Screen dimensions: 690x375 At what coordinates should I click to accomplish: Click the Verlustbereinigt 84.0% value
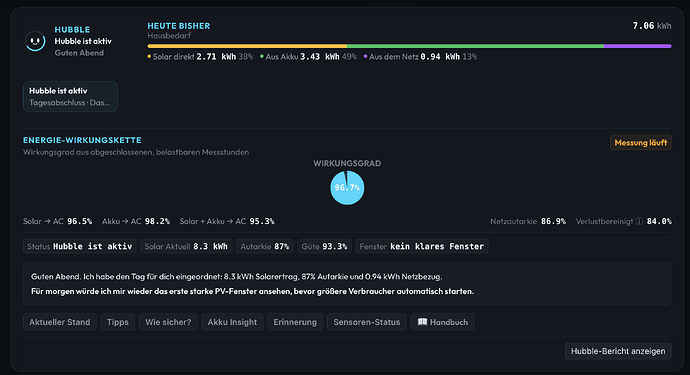(624, 221)
